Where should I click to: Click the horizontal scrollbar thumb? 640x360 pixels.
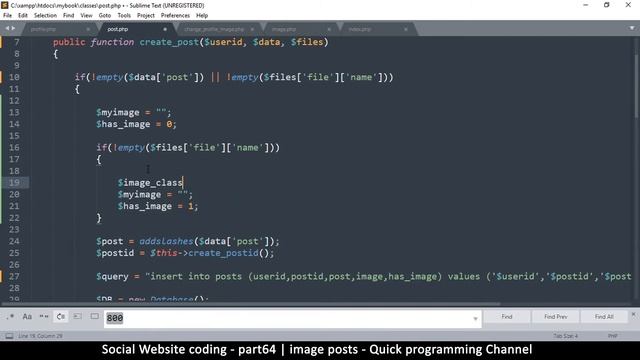(x=251, y=304)
